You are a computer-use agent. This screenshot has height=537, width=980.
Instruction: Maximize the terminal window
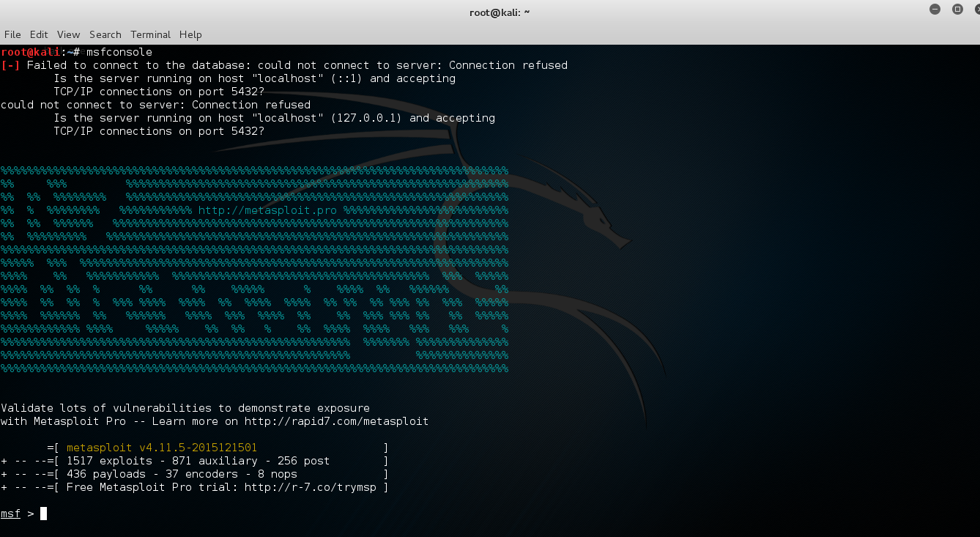pyautogui.click(x=957, y=9)
